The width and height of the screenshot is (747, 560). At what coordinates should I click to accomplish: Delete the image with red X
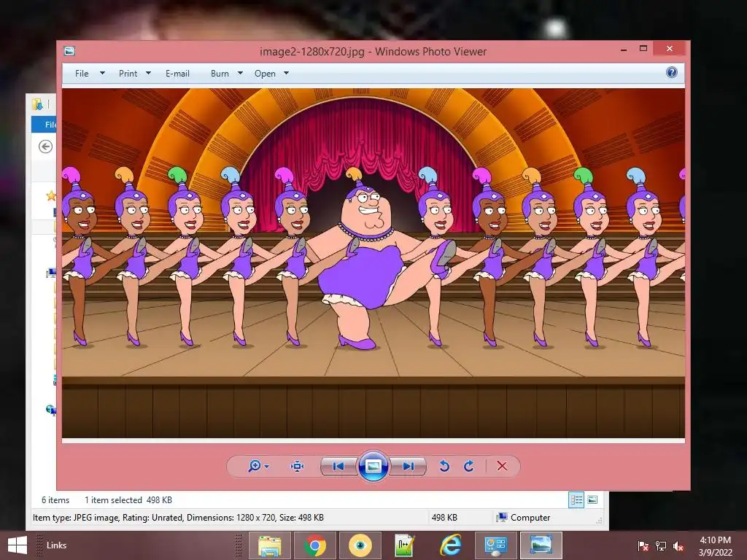[502, 466]
